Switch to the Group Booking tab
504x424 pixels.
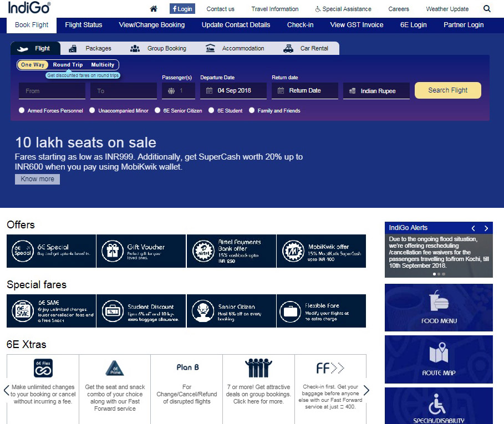(x=158, y=48)
